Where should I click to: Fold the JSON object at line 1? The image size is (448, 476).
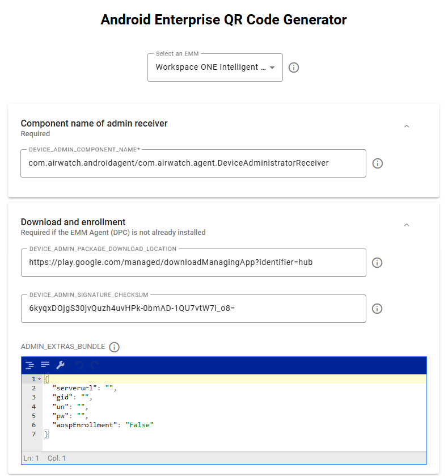pyautogui.click(x=40, y=379)
